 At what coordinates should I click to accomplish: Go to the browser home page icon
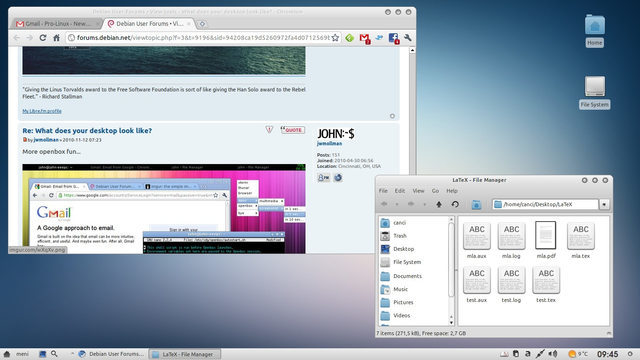coord(56,38)
